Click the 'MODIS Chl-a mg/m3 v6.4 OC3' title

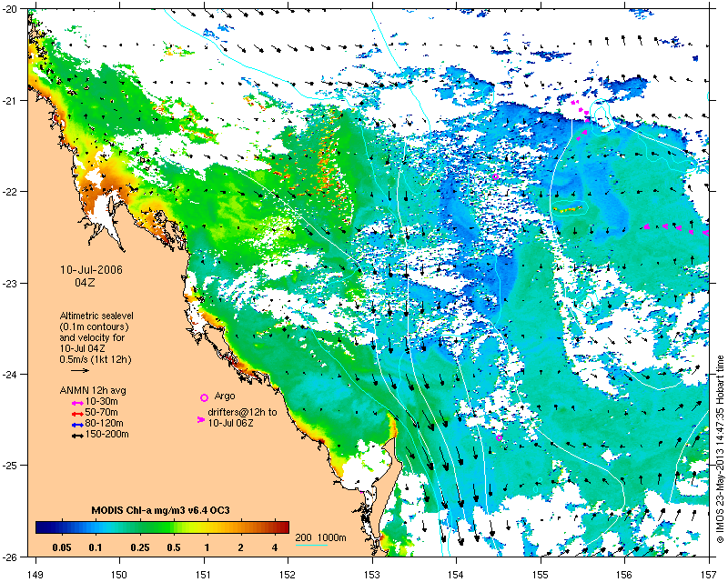tap(161, 510)
